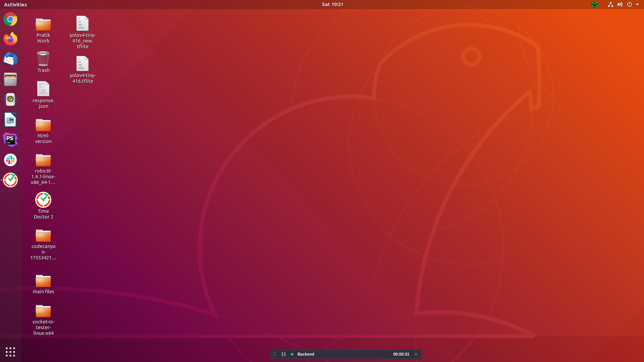Open Google Chrome from the dock
The image size is (644, 362).
point(10,19)
